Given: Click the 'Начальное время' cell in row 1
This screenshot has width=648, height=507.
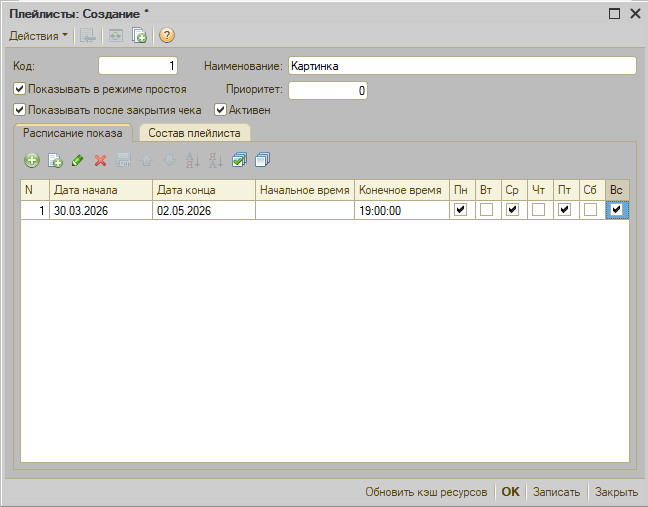Looking at the screenshot, I should (x=304, y=211).
